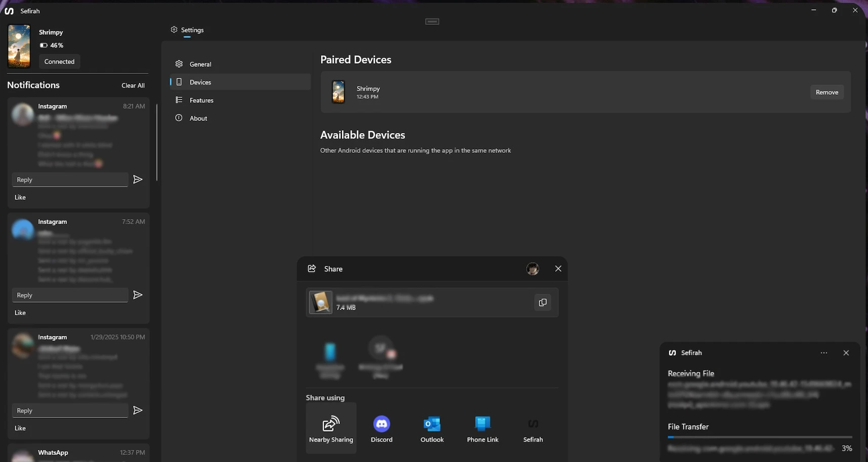Image resolution: width=868 pixels, height=462 pixels.
Task: Send reply for 7:52 AM Instagram notification
Action: [138, 295]
